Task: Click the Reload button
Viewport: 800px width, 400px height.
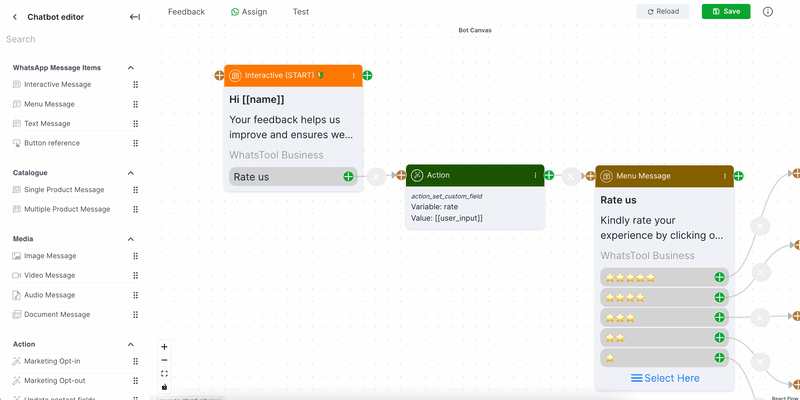Action: point(662,12)
